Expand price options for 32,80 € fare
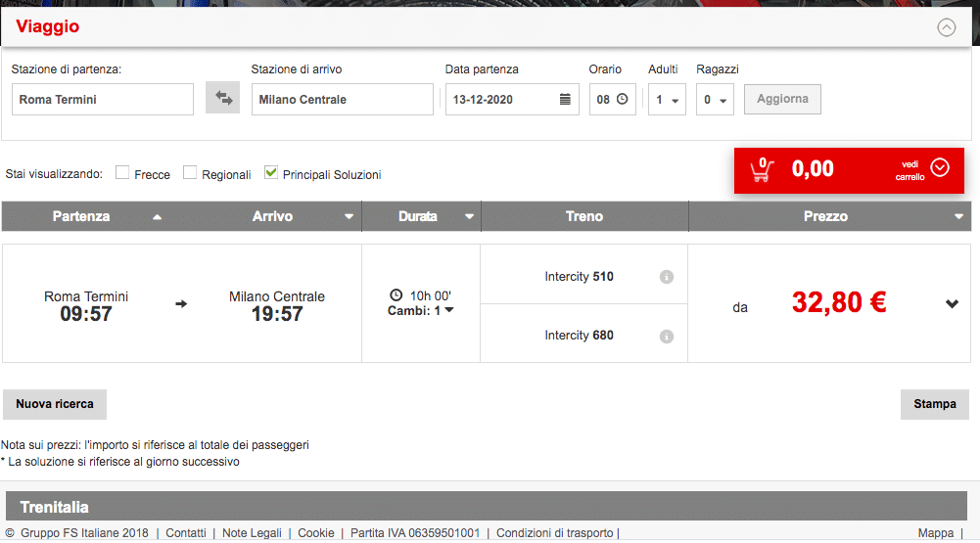Image resolution: width=980 pixels, height=543 pixels. (x=952, y=304)
